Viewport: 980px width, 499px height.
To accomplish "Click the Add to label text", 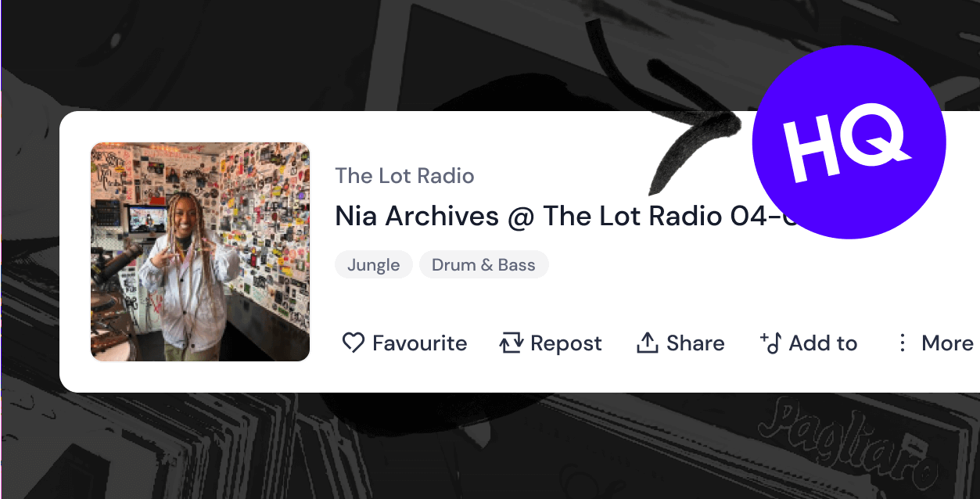I will tap(823, 343).
